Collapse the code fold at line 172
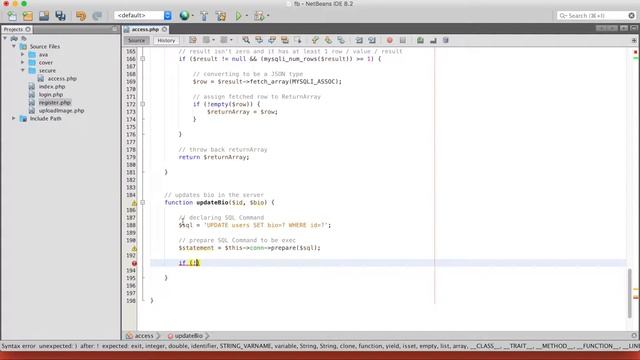This screenshot has width=640, height=360. [x=142, y=104]
